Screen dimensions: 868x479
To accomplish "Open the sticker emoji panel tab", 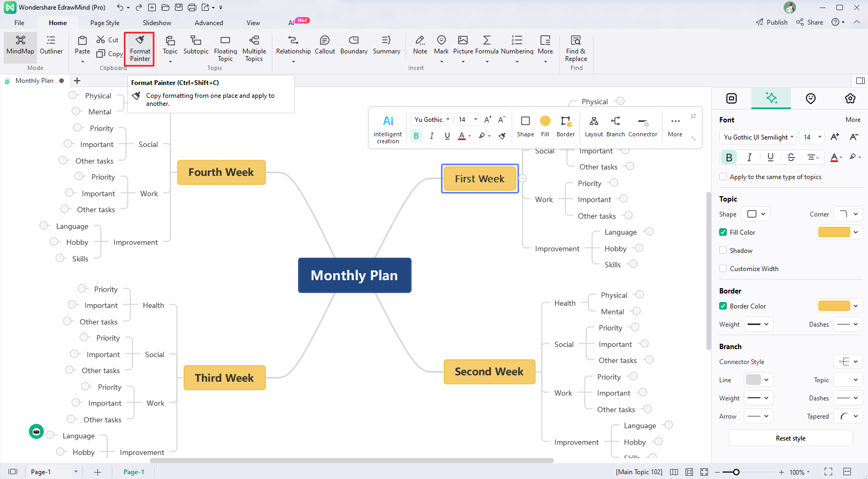I will pos(811,98).
